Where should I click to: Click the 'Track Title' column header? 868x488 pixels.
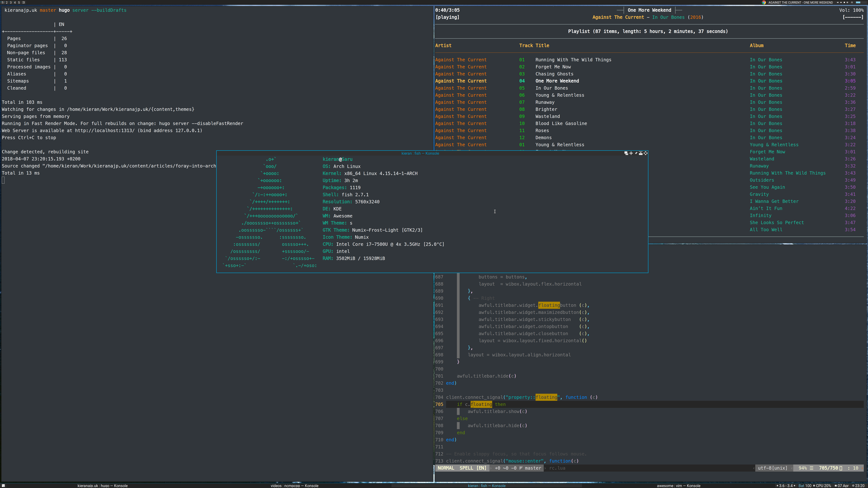(534, 45)
